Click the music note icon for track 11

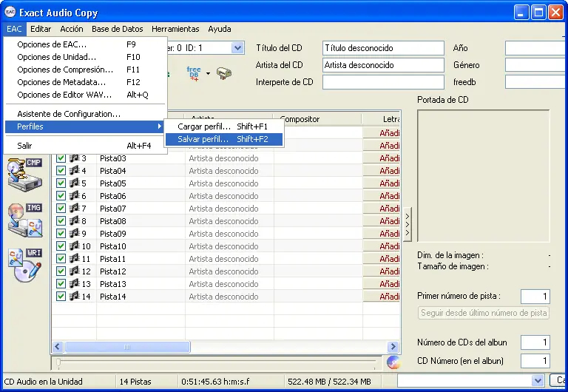74,259
